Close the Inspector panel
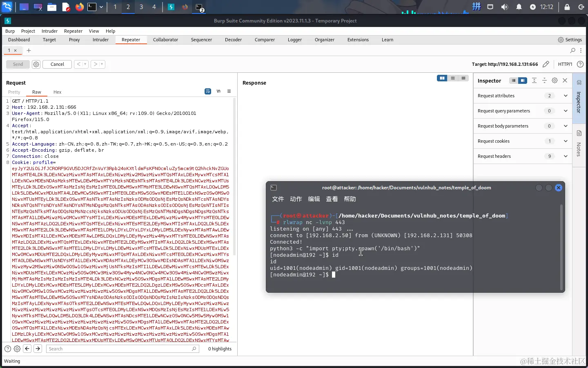Image resolution: width=588 pixels, height=368 pixels. pyautogui.click(x=565, y=81)
